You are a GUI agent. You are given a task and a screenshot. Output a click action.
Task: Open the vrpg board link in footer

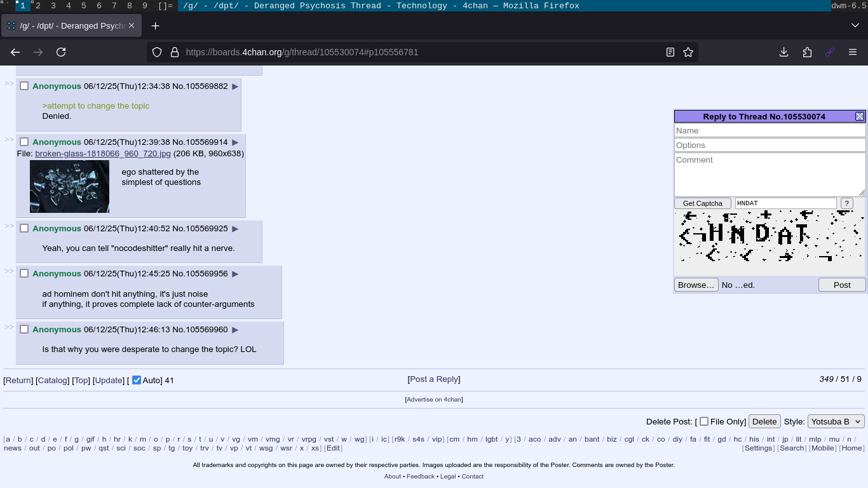309,439
